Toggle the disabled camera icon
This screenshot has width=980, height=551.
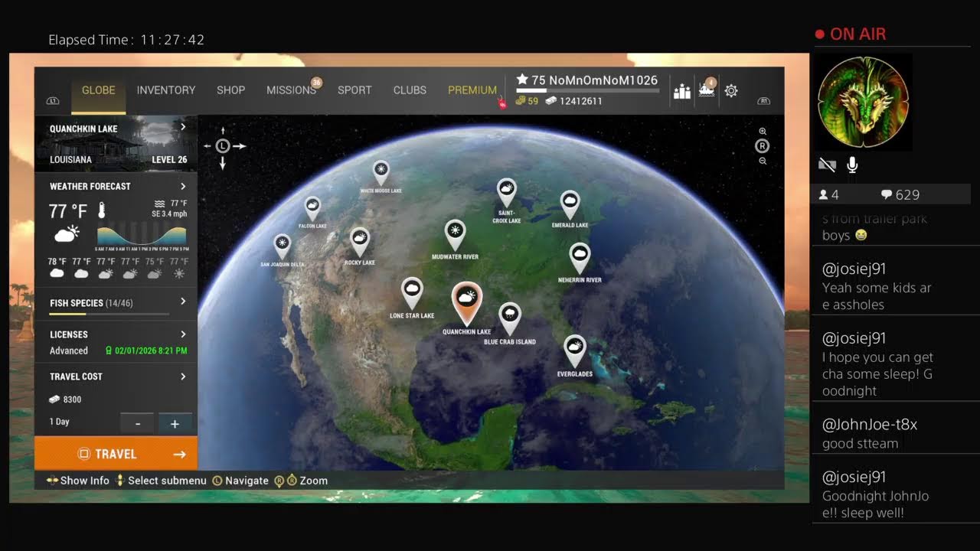[x=827, y=165]
